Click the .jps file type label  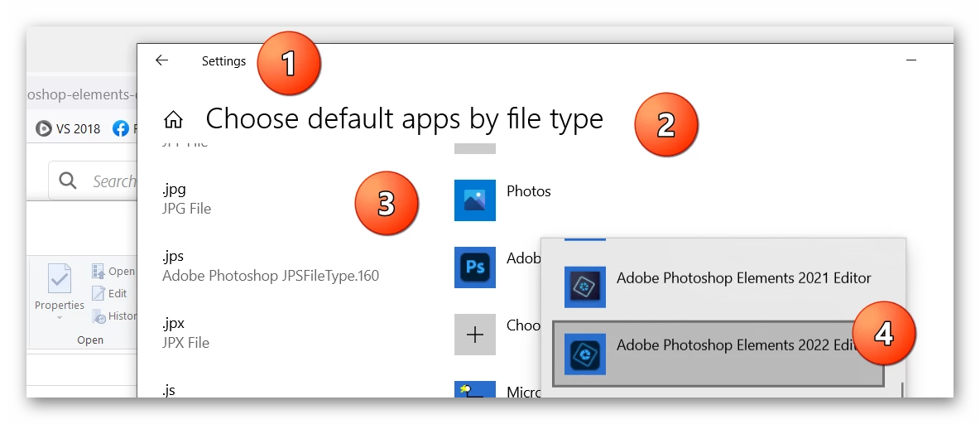173,257
